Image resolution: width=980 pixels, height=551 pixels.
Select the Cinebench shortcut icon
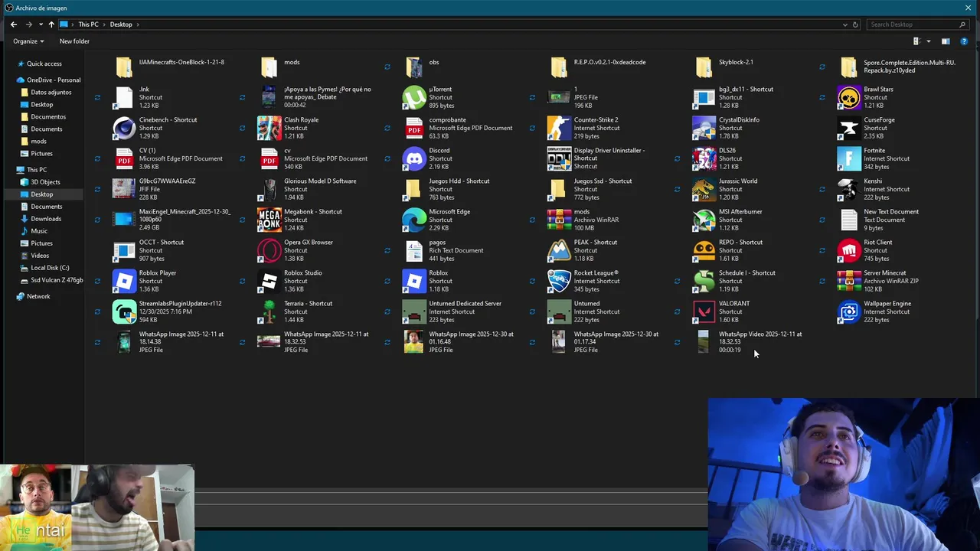124,128
